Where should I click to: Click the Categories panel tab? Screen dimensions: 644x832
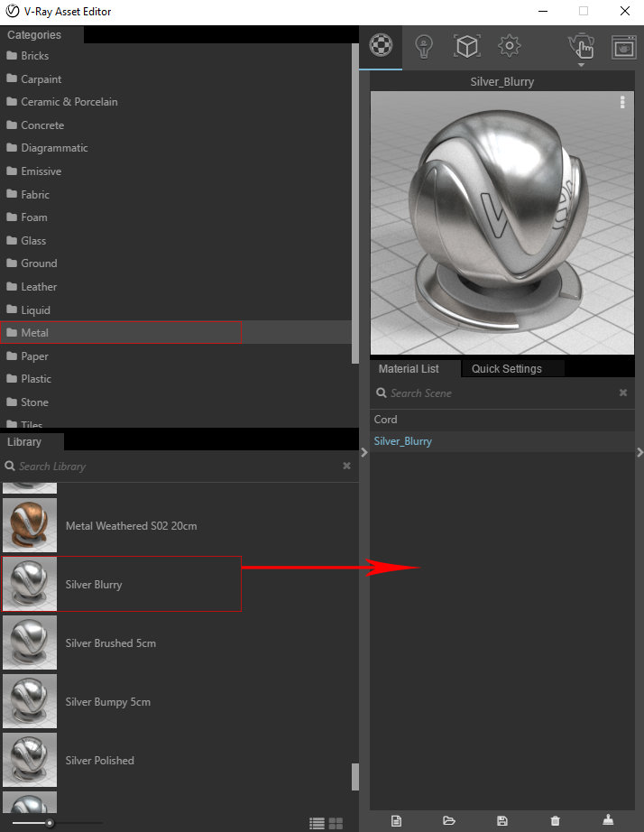(41, 35)
